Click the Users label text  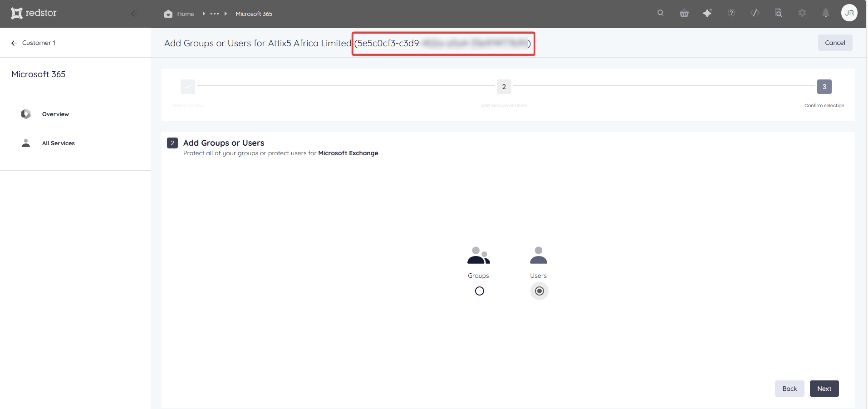click(538, 276)
